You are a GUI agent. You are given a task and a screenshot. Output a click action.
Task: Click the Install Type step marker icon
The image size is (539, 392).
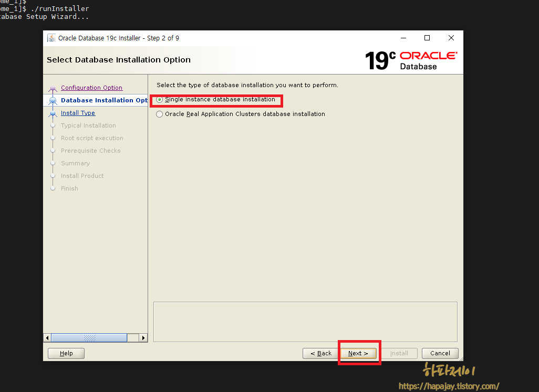click(x=53, y=113)
